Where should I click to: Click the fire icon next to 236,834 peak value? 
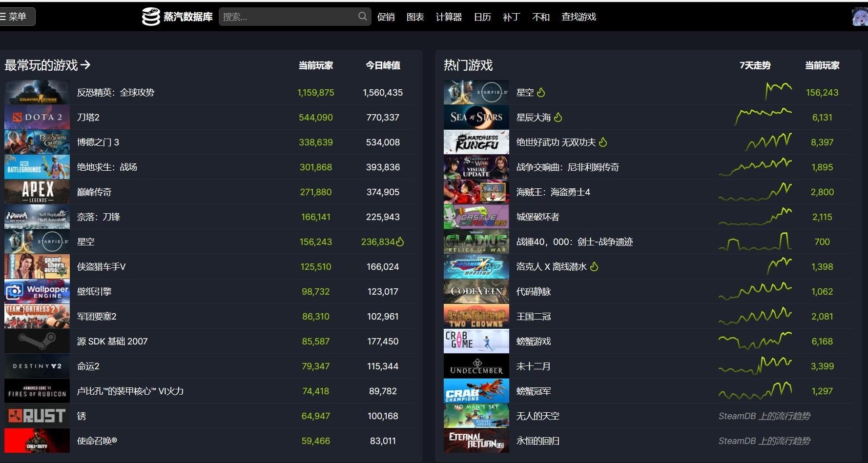401,242
